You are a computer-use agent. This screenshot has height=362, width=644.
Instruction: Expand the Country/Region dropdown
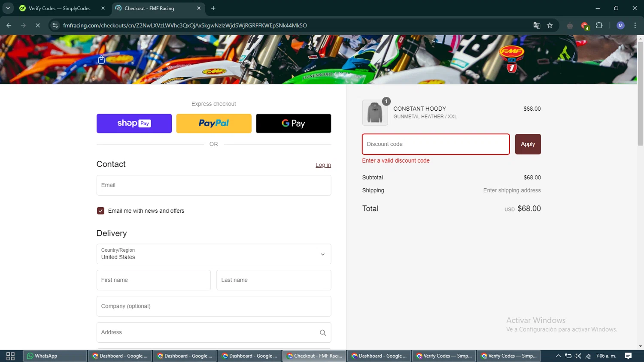[x=214, y=254]
